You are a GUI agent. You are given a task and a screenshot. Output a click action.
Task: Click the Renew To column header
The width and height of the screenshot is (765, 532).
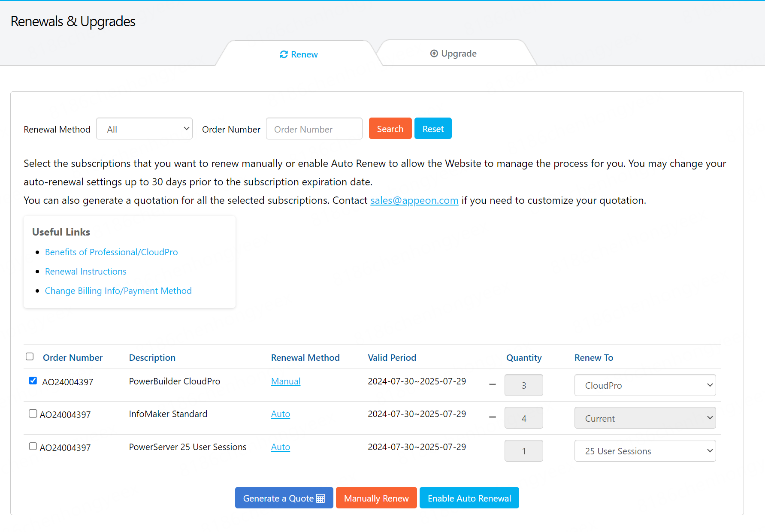coord(594,358)
